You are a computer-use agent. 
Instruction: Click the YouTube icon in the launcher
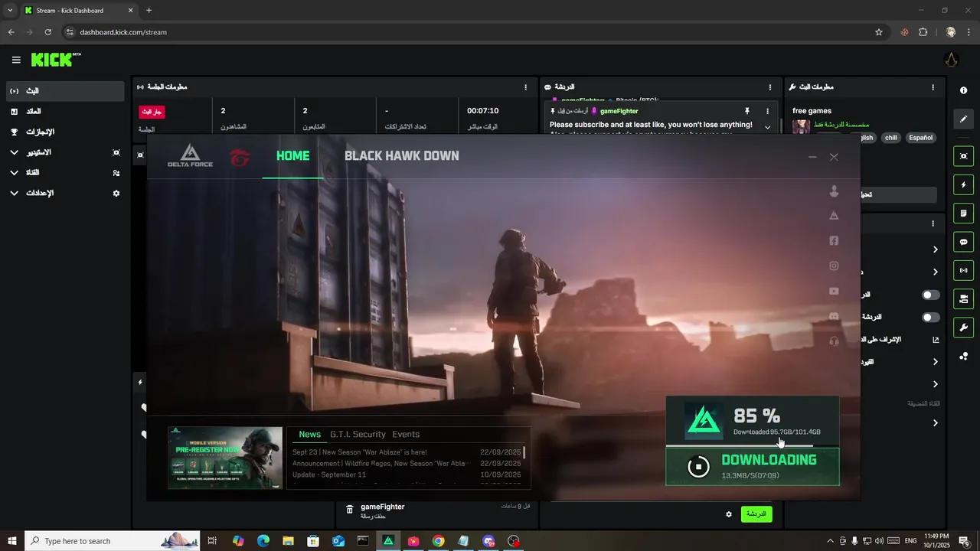coord(834,291)
